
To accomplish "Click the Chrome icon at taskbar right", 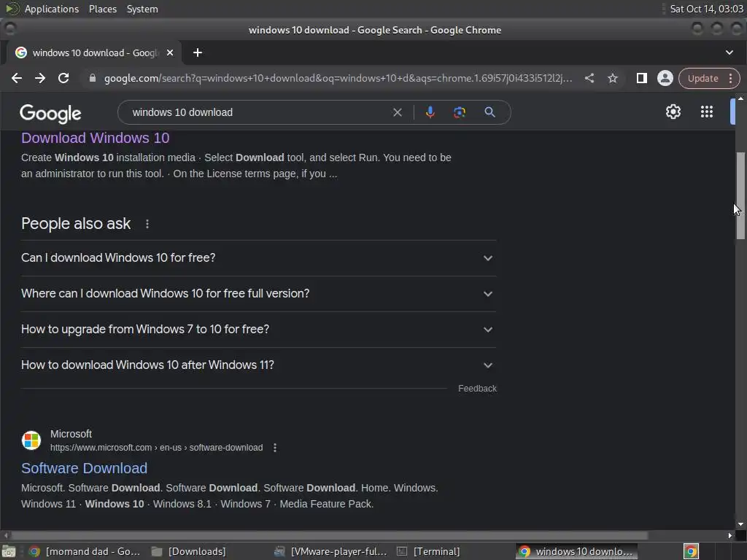I will [x=691, y=551].
